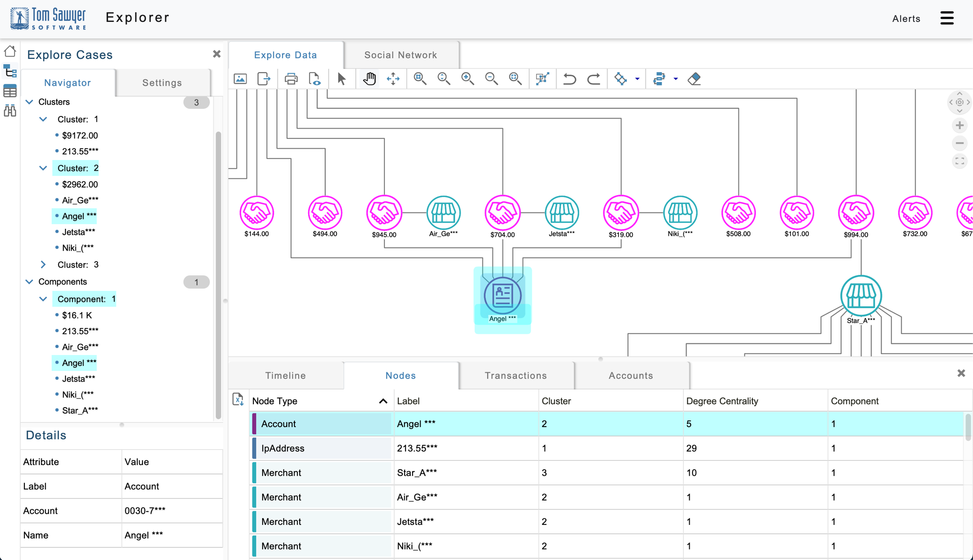Click the zoom in magnifier
This screenshot has height=560, width=973.
(x=467, y=79)
